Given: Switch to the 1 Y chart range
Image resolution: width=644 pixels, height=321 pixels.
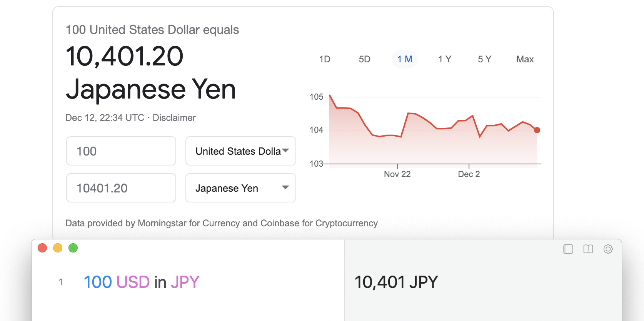Looking at the screenshot, I should 445,59.
